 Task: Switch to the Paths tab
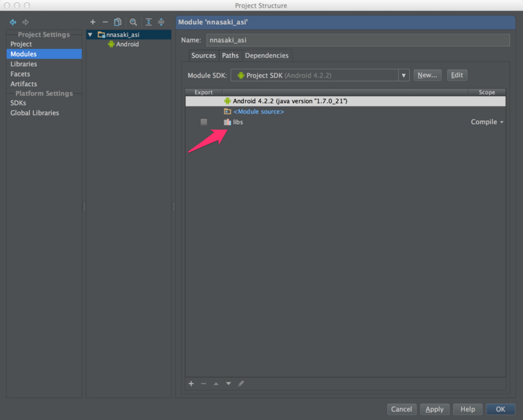pos(230,56)
